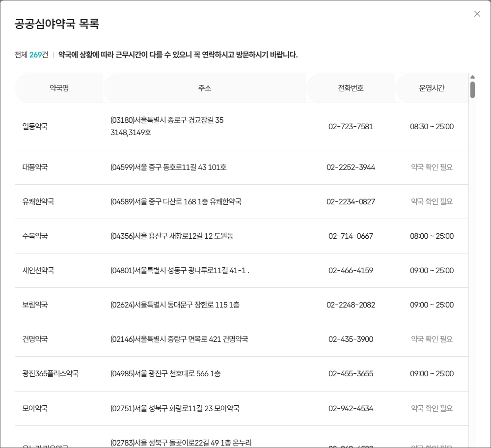The height and width of the screenshot is (448, 491).
Task: Click the 보림약국 address text
Action: click(175, 305)
